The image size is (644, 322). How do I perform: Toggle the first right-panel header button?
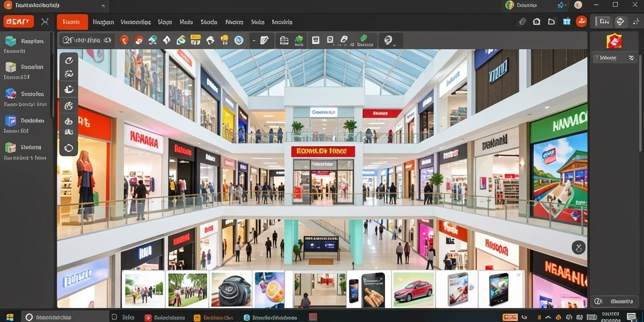coord(604,22)
